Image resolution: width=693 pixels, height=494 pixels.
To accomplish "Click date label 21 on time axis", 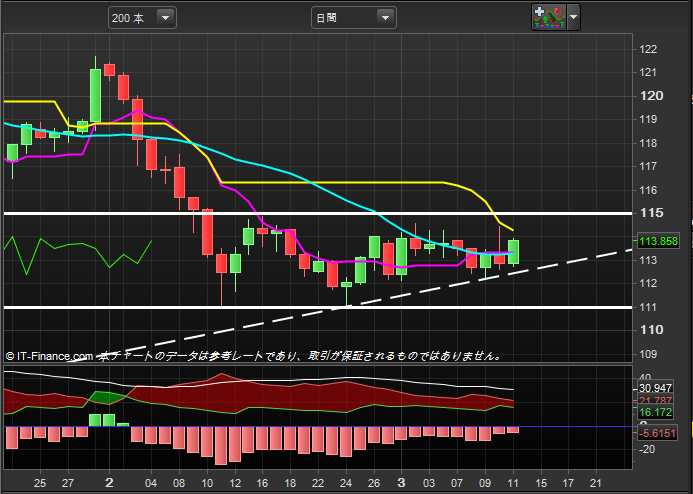I will point(596,483).
